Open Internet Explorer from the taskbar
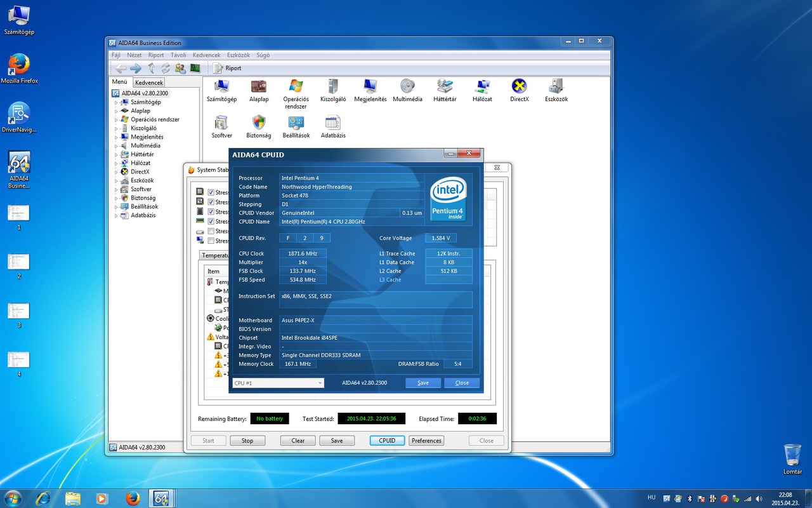 [43, 498]
